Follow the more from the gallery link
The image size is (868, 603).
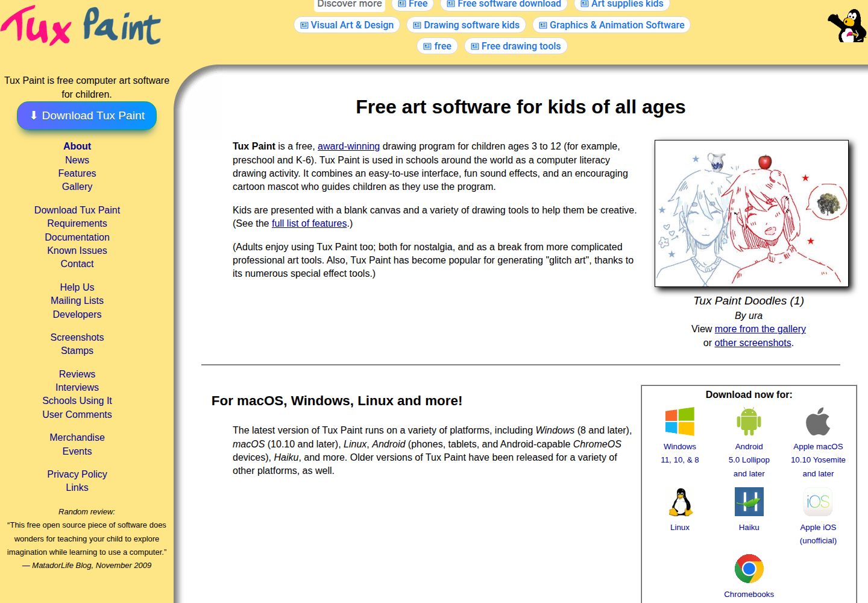(760, 329)
